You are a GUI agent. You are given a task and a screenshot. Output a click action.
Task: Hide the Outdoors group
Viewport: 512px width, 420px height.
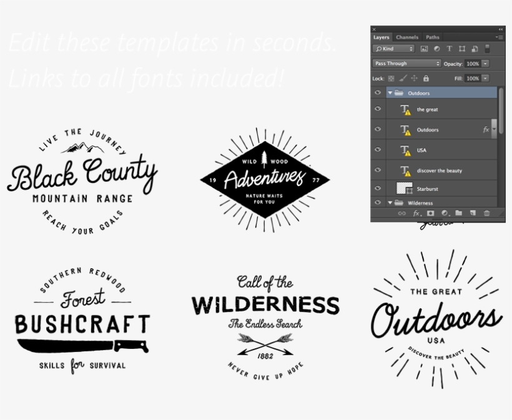click(378, 93)
